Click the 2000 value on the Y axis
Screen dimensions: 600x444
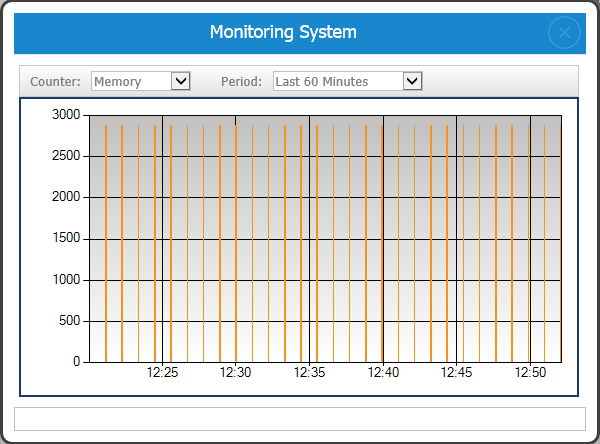(x=66, y=197)
